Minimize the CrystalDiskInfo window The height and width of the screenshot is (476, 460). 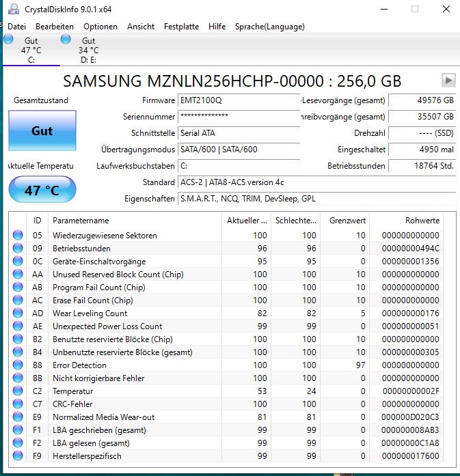pos(384,9)
